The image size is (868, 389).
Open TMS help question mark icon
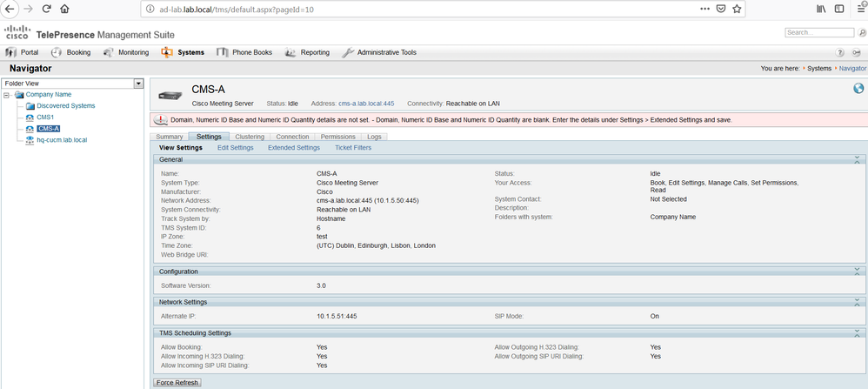[840, 52]
